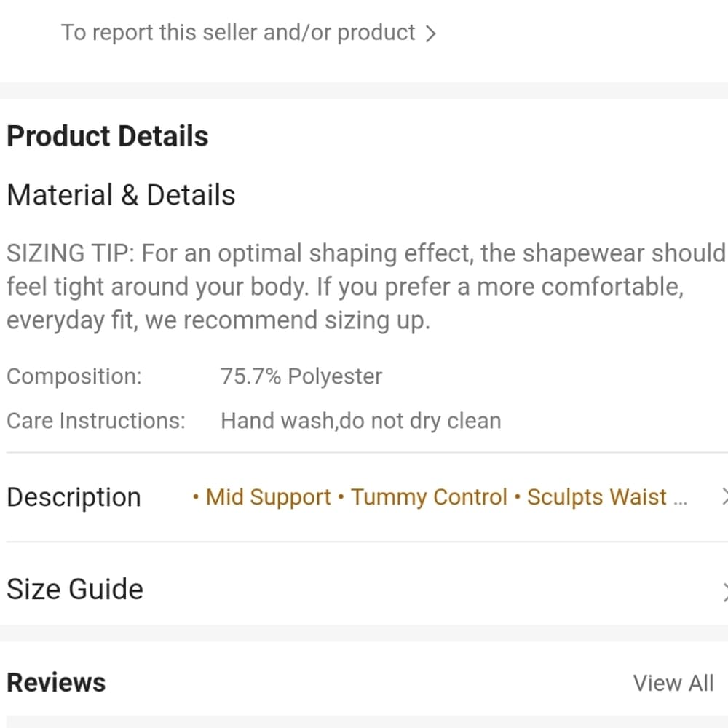Tap the Hand wash care instructions value
Image resolution: width=728 pixels, height=728 pixels.
click(361, 421)
